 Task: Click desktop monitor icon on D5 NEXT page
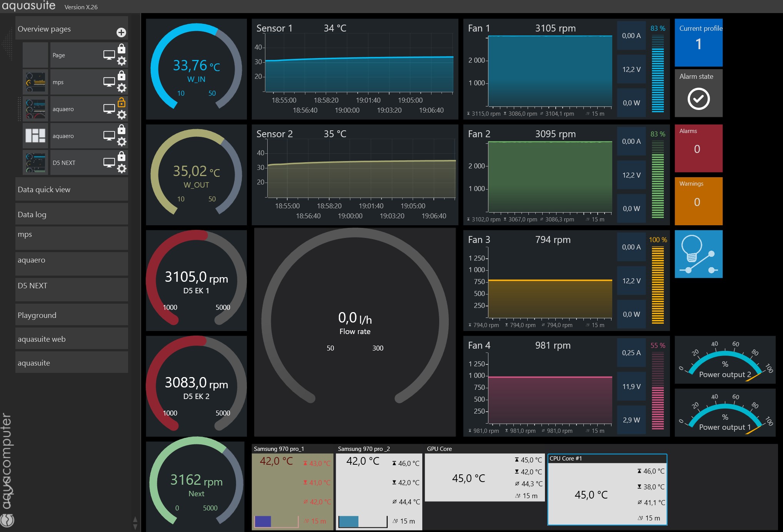click(109, 163)
